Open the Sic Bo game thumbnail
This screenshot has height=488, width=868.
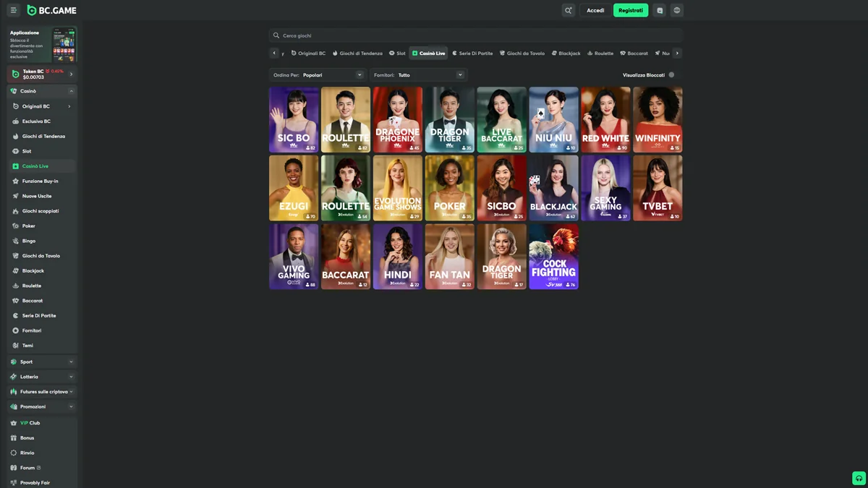coord(294,120)
